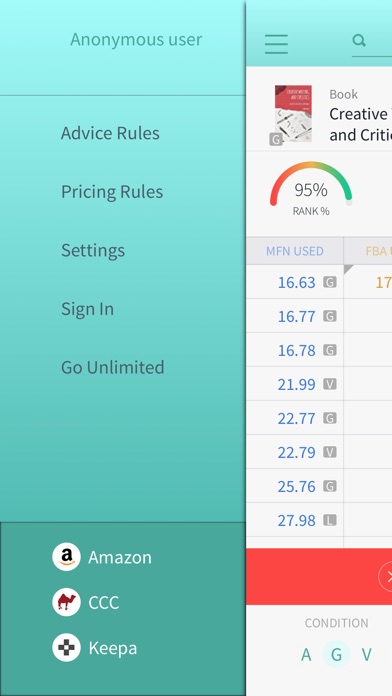Click Go Unlimited
This screenshot has height=696, width=392.
113,367
